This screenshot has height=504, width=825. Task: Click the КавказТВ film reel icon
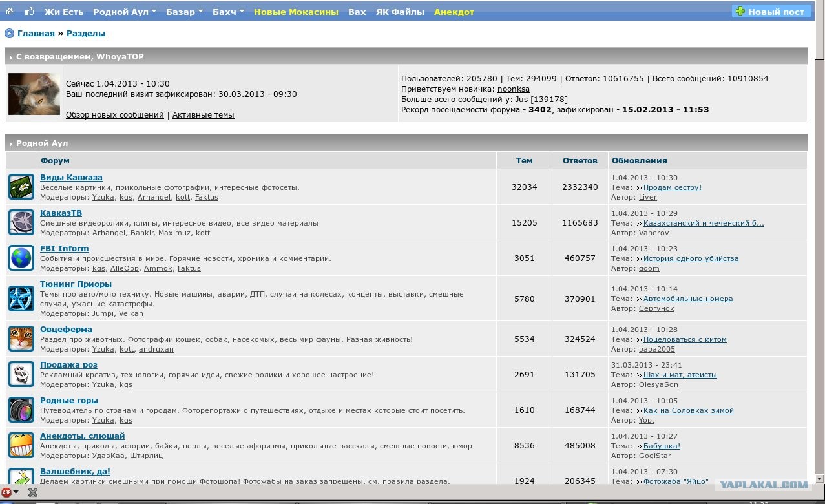click(21, 222)
